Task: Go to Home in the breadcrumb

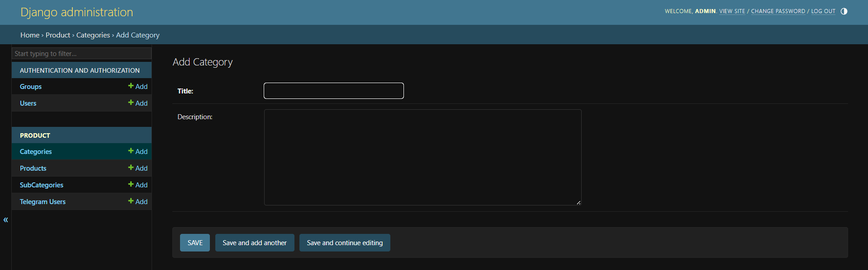Action: point(30,35)
